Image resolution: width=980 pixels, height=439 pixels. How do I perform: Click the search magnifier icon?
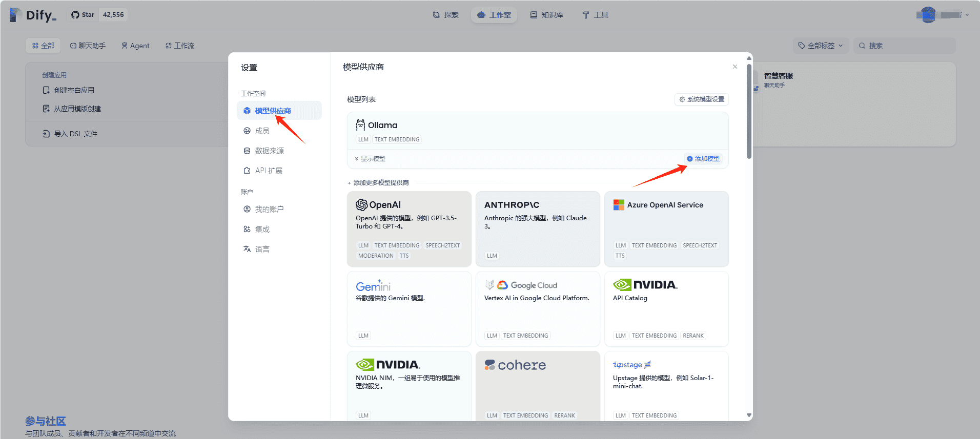point(862,46)
